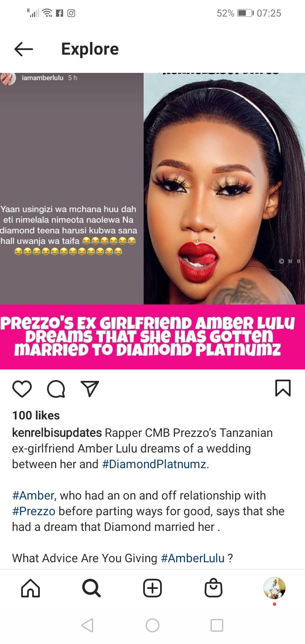Open the kenrelbisupdates profile
305x644 pixels.
click(x=57, y=433)
